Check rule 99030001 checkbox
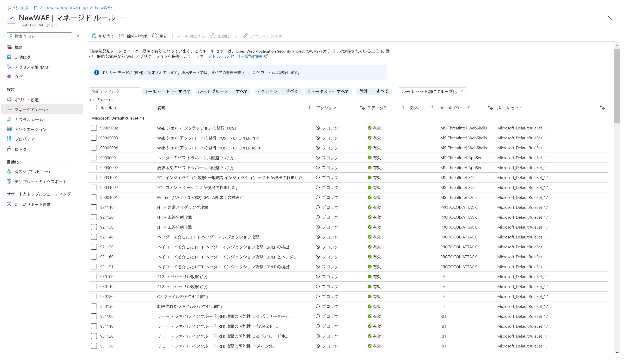Screen dimensions: 625x364 [94, 158]
